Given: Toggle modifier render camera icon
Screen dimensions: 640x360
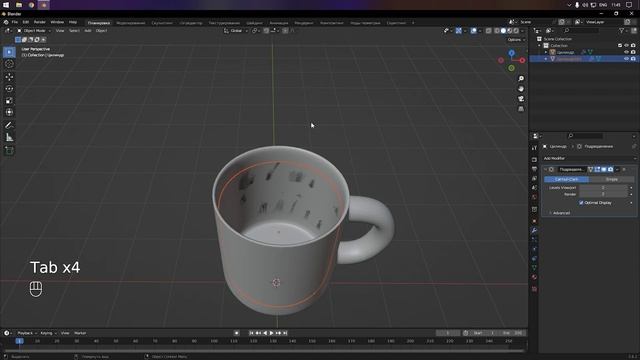Looking at the screenshot, I should point(610,169).
